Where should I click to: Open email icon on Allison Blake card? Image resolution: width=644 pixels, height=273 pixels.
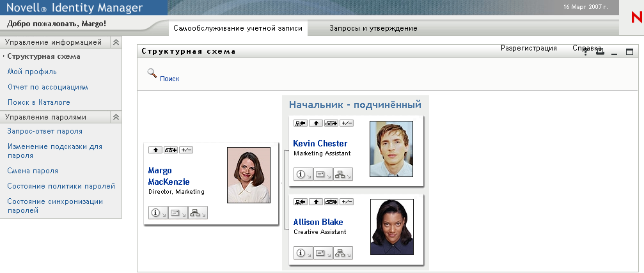(323, 253)
